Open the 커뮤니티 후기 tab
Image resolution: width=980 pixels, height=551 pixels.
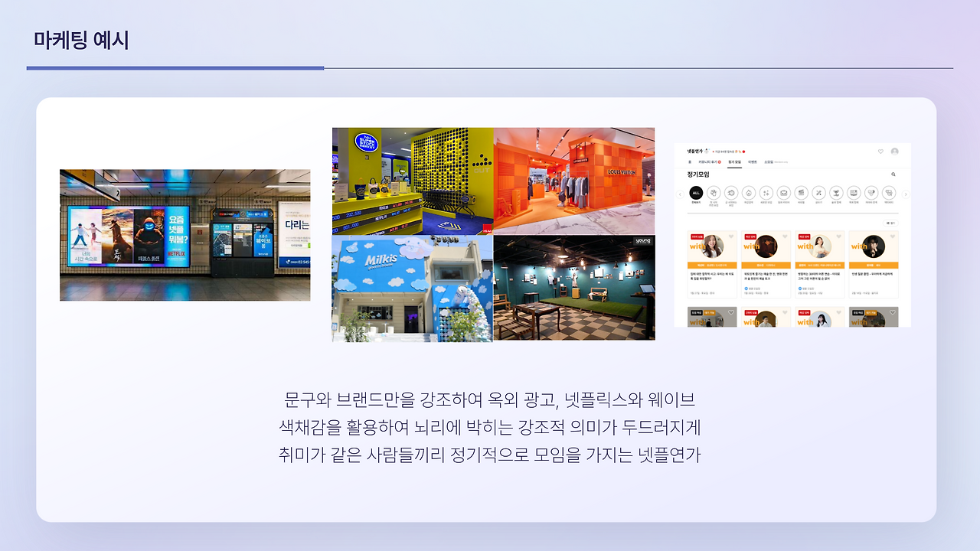(x=709, y=162)
